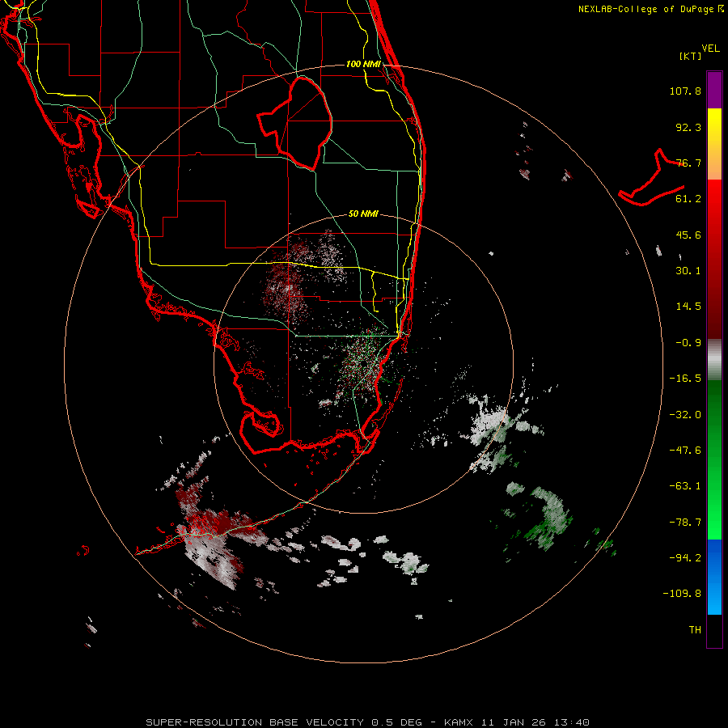This screenshot has height=728, width=728.
Task: Click the 61.2 scale value
Action: 688,199
